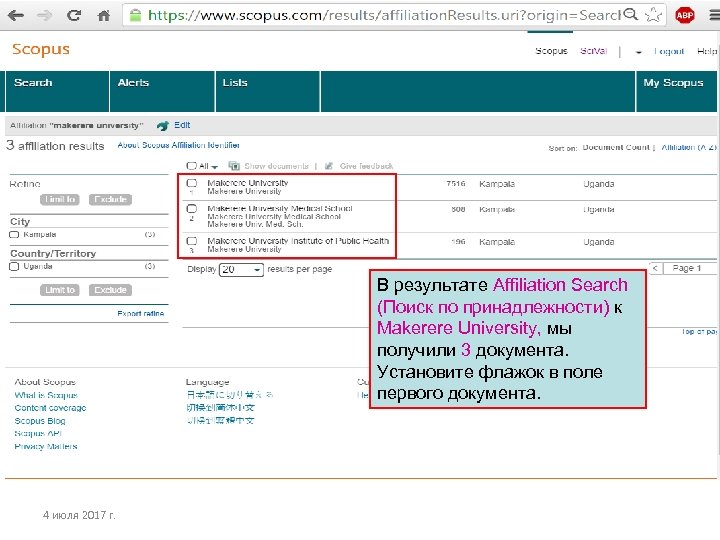Viewport: 720px width, 540px height.
Task: Open What is Scopus footer link
Action: tap(46, 395)
